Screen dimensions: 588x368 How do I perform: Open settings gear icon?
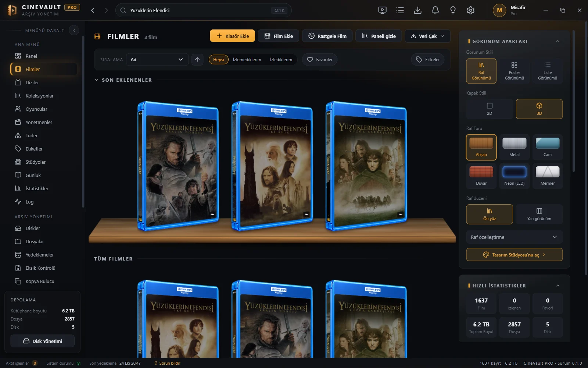pyautogui.click(x=470, y=10)
